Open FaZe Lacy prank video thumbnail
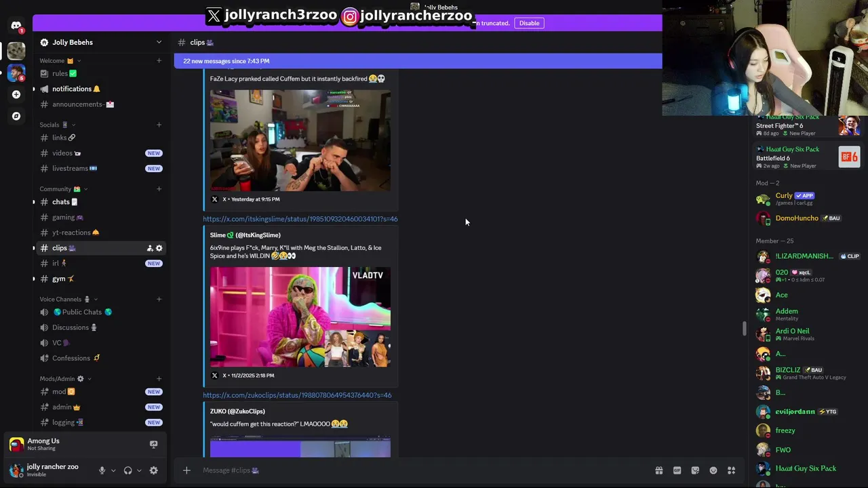The height and width of the screenshot is (488, 868). 300,140
